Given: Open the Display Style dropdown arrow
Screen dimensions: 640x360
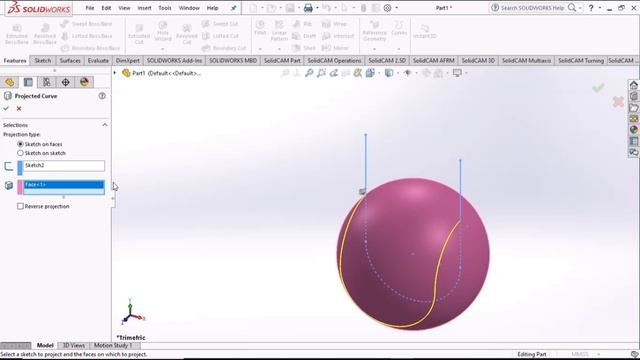Looking at the screenshot, I should point(398,73).
